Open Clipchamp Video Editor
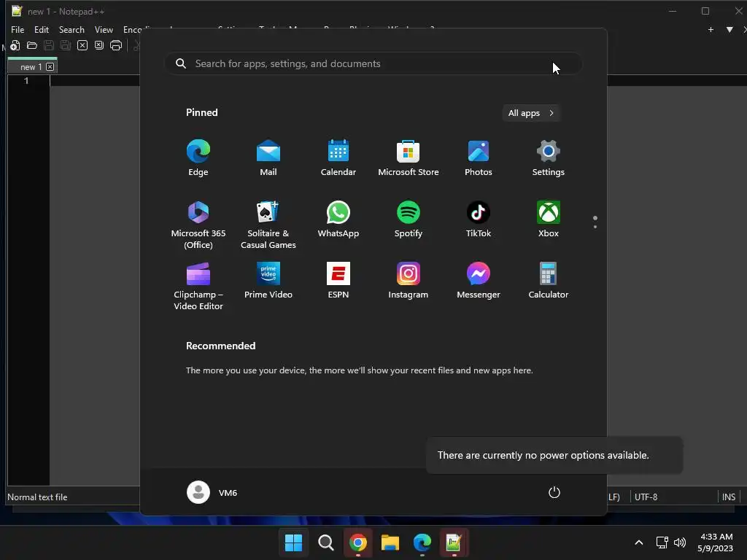 click(198, 286)
